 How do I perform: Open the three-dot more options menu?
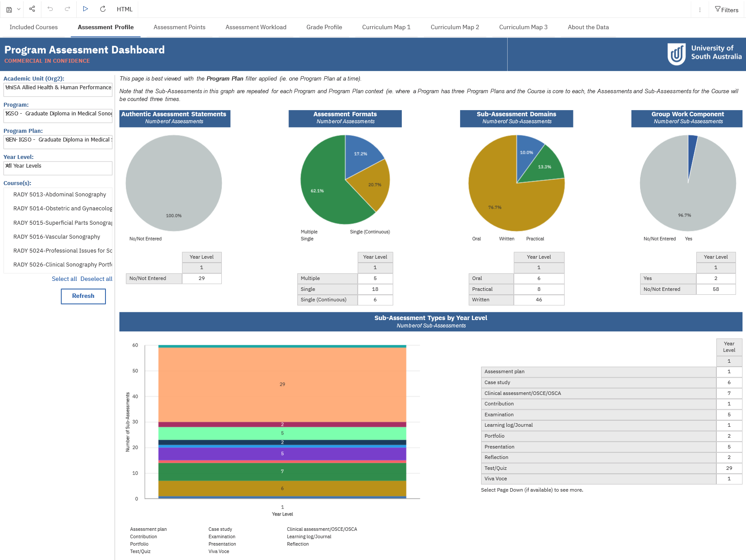700,10
